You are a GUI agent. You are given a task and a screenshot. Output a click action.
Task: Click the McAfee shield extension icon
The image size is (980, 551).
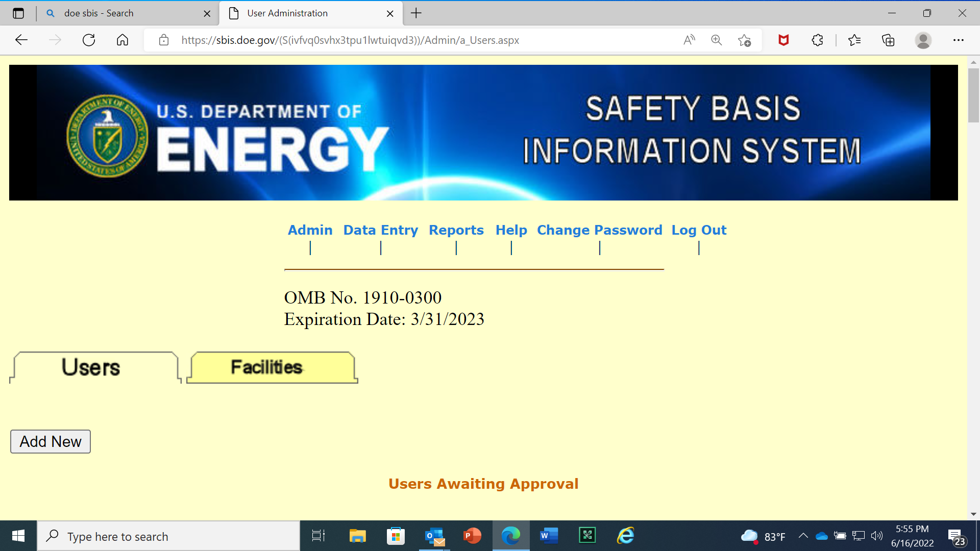(784, 40)
